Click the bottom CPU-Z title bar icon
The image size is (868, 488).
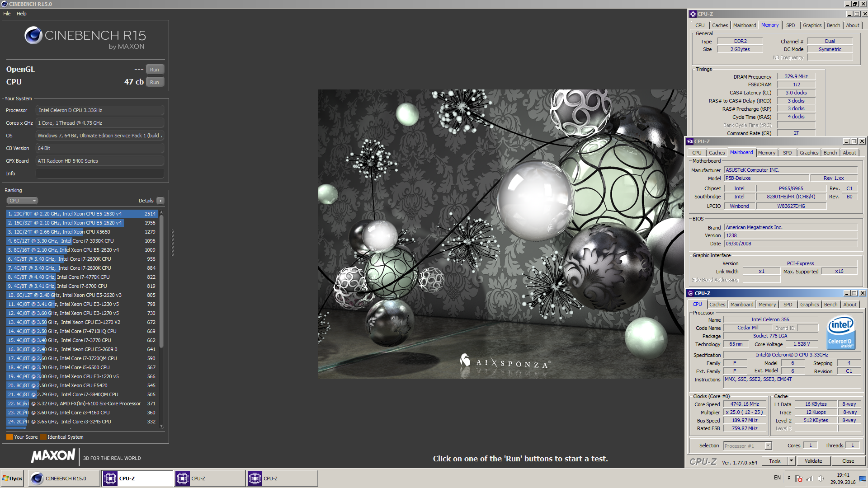click(x=690, y=293)
